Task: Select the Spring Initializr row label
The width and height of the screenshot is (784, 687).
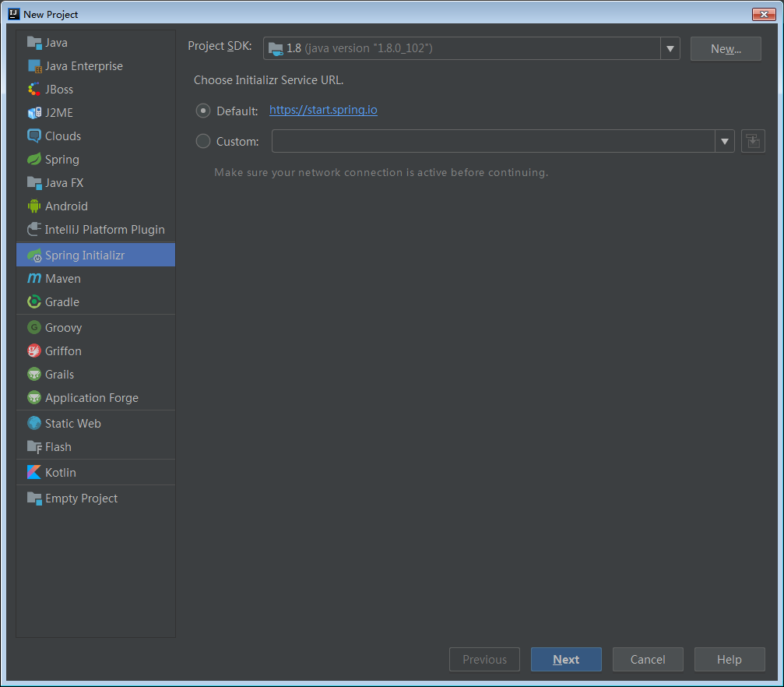Action: tap(85, 255)
